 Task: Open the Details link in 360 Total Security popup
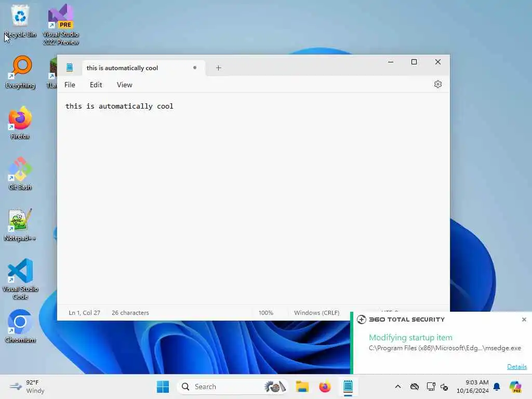coord(517,367)
